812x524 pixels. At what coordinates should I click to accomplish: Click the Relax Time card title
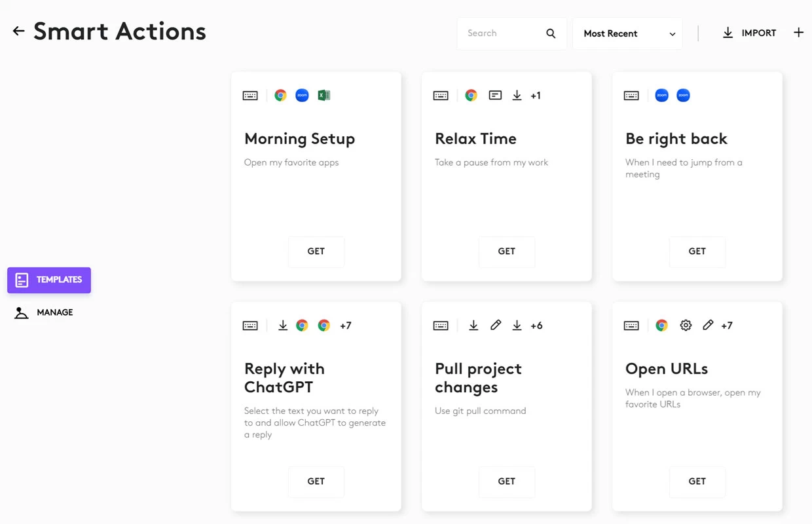[475, 139]
